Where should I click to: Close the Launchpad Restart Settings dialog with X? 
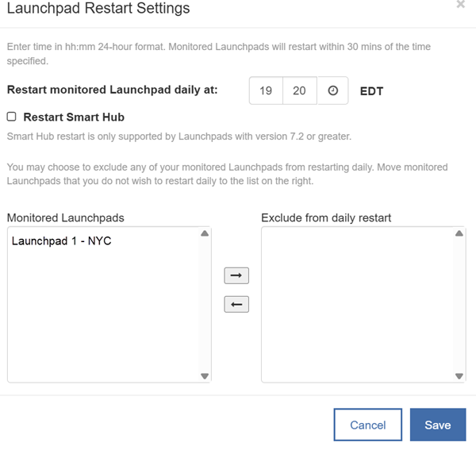click(460, 5)
